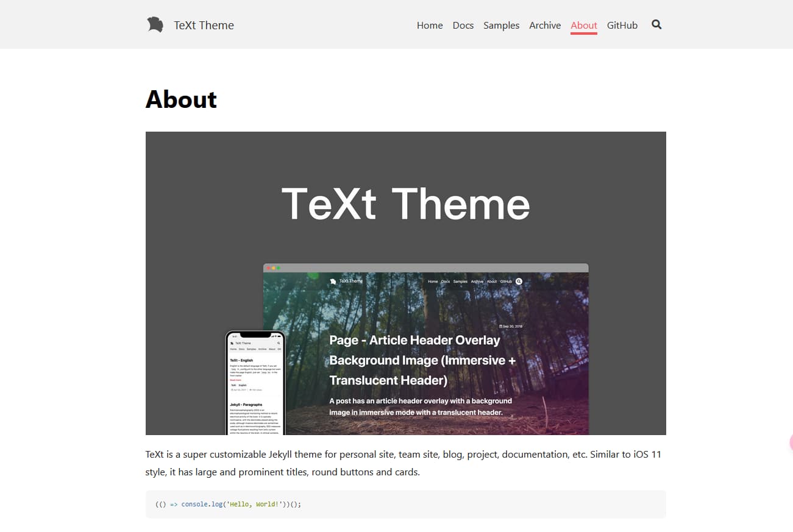Click the Read more link on the phone mockup
The height and width of the screenshot is (532, 793).
235,380
